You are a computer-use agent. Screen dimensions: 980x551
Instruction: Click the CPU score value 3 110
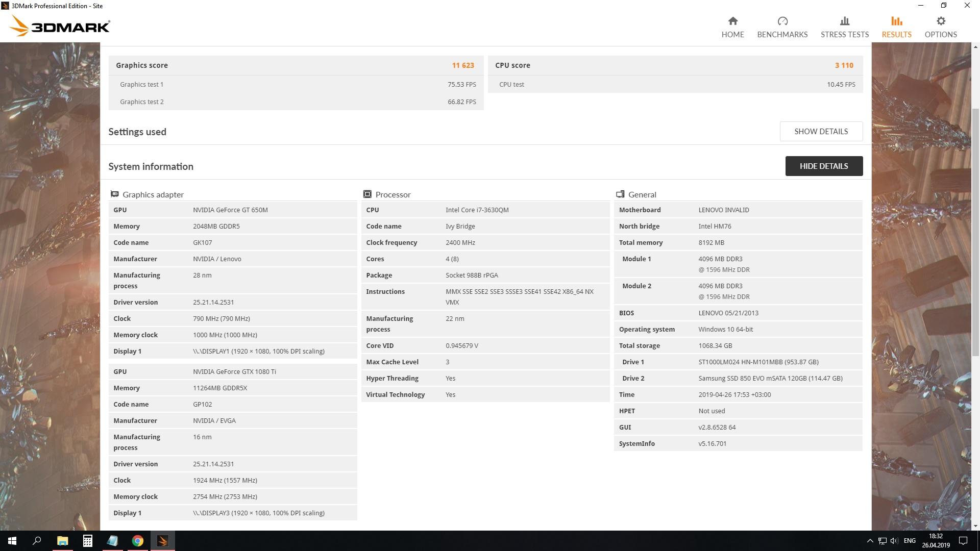pyautogui.click(x=844, y=65)
